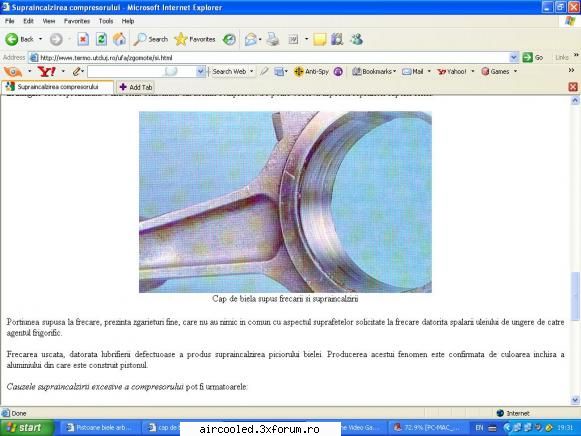Click the Links toolbar label

562,57
